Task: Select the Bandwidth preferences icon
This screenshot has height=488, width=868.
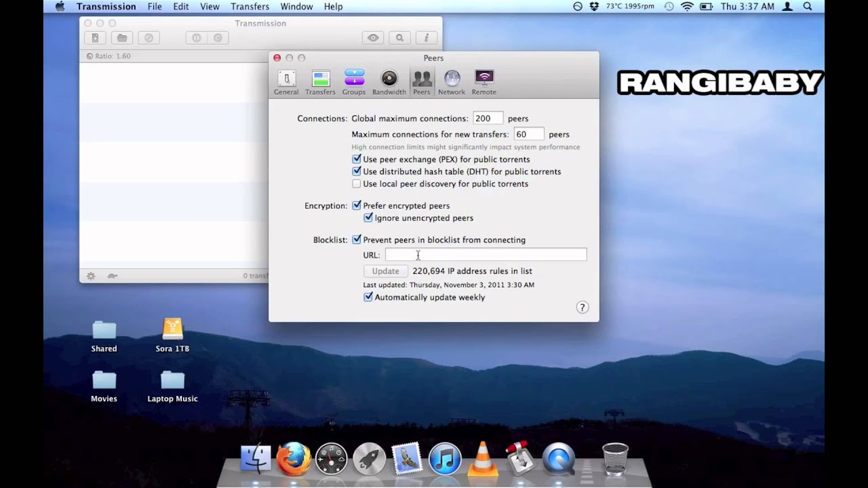Action: point(389,83)
